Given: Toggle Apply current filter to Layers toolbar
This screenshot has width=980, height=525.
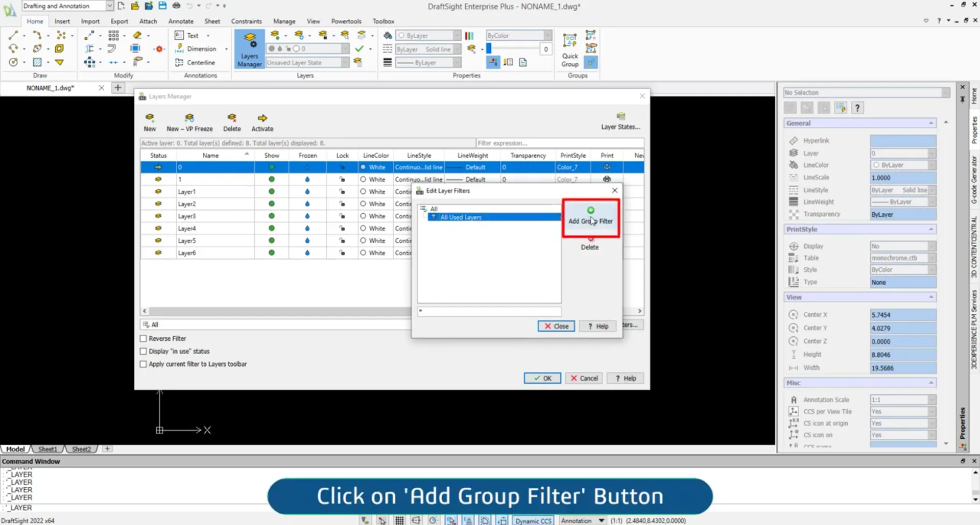Looking at the screenshot, I should pyautogui.click(x=144, y=364).
